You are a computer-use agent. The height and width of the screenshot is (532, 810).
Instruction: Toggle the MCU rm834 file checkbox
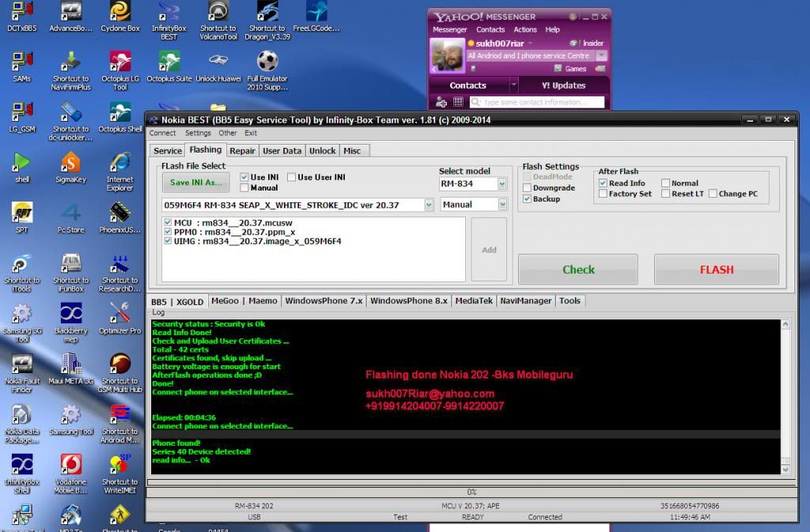coord(168,222)
